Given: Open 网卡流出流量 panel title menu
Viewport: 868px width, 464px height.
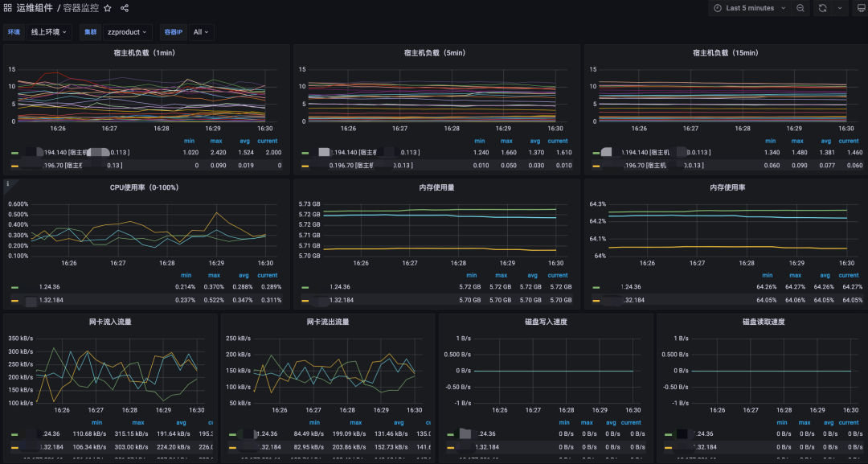Looking at the screenshot, I should point(328,322).
